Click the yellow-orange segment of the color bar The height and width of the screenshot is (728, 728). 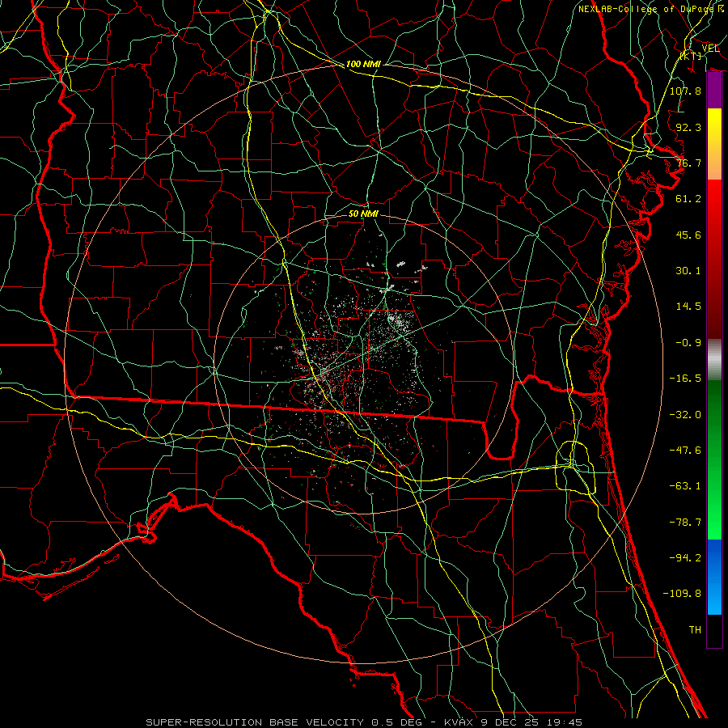coord(714,144)
